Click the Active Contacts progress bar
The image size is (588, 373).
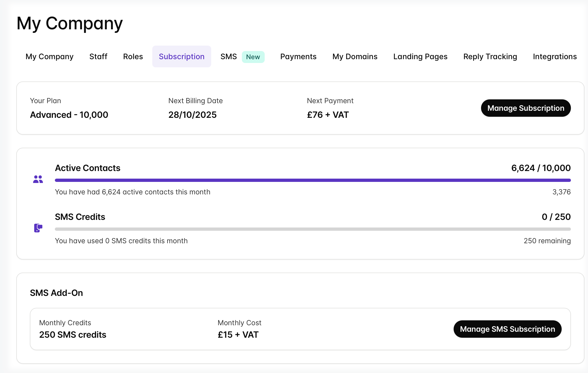coord(312,180)
